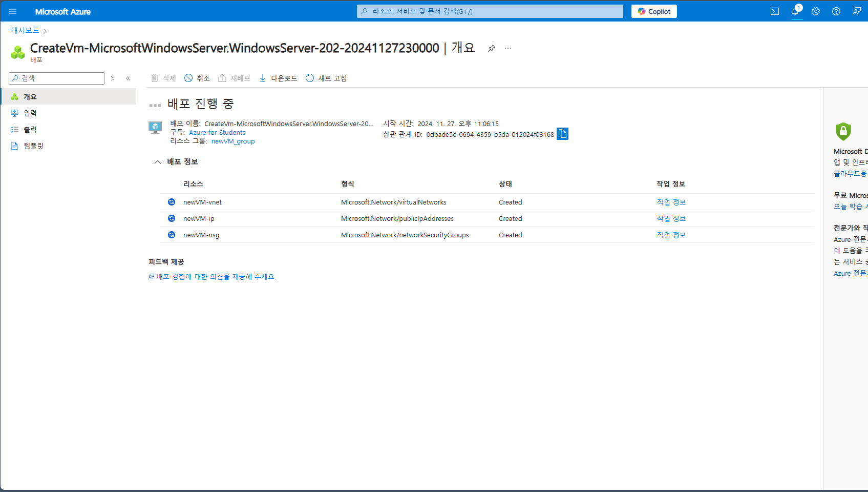Click the 리소스 column header
The width and height of the screenshot is (868, 492).
(x=193, y=183)
